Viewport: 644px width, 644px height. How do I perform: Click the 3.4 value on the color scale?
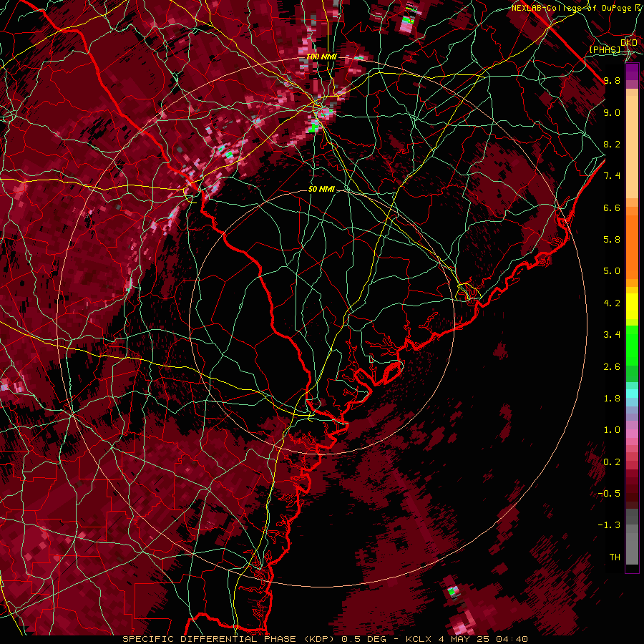(612, 335)
